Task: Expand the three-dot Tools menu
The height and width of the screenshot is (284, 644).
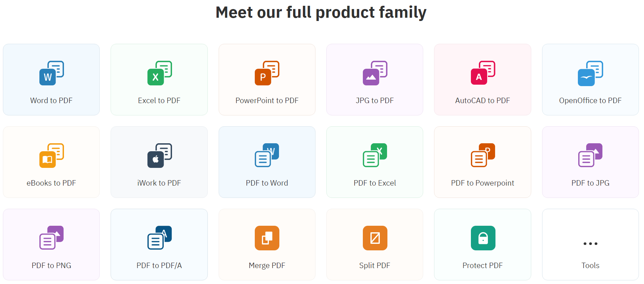Action: tap(591, 243)
